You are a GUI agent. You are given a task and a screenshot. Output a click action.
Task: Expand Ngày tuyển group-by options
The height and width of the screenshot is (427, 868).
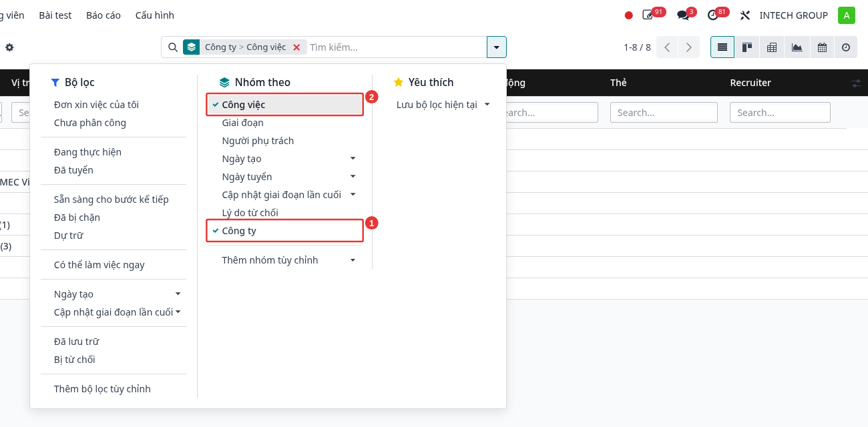click(x=284, y=177)
